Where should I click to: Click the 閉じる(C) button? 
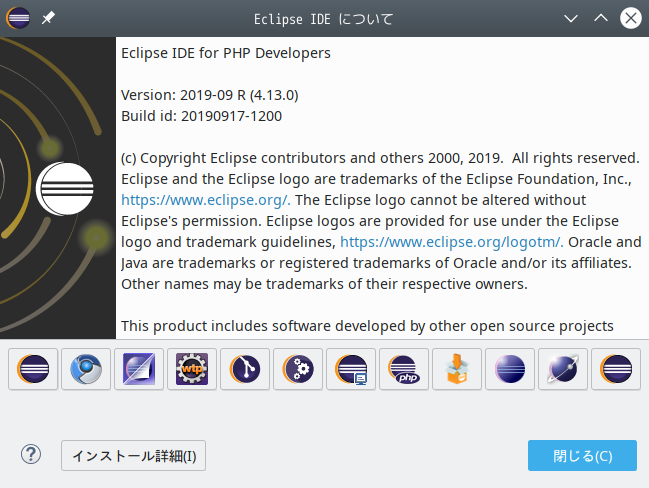click(582, 455)
